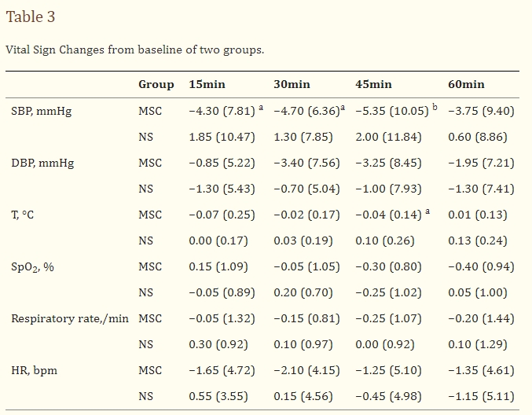The height and width of the screenshot is (415, 532).
Task: Click the "Group" column header
Action: 156,84
